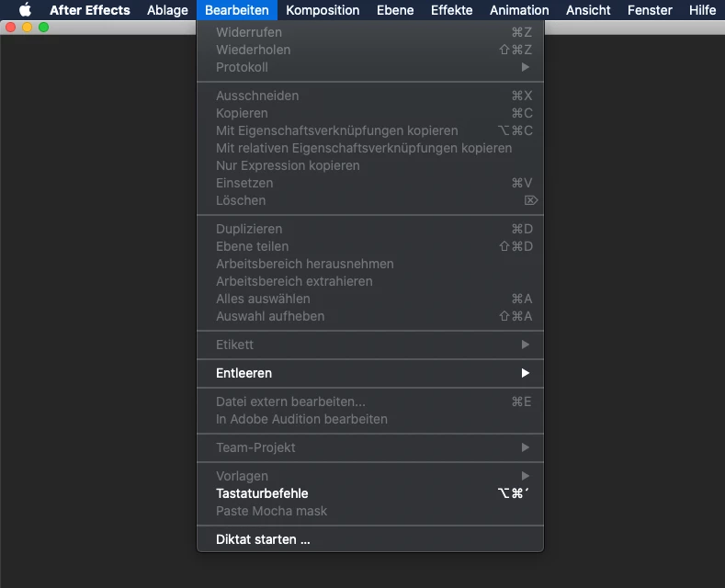Click Einsetzen in the menu

(x=370, y=183)
